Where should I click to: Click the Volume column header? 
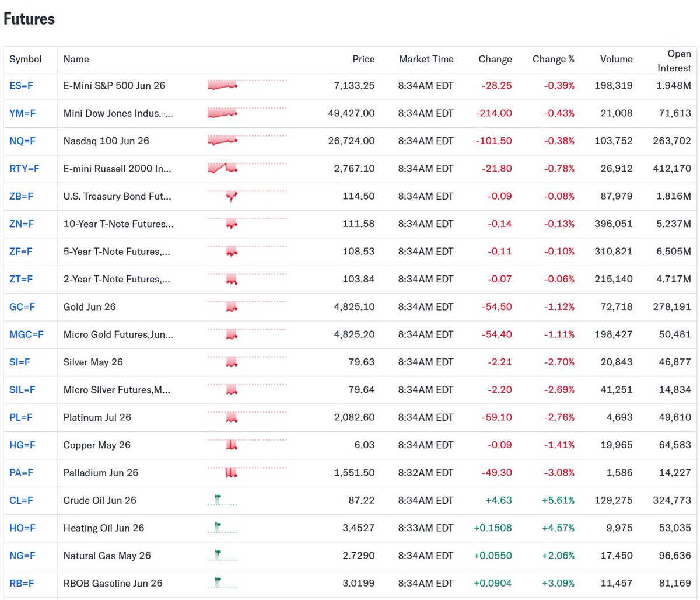tap(616, 59)
